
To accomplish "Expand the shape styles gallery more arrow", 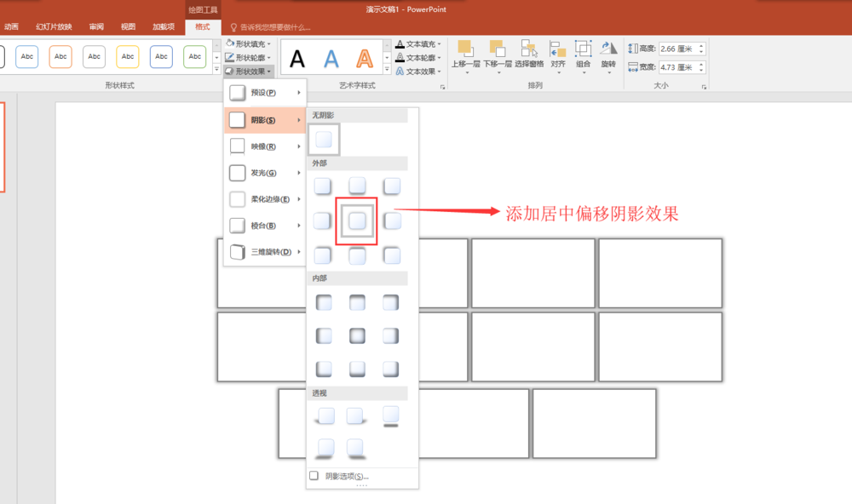I will point(216,70).
